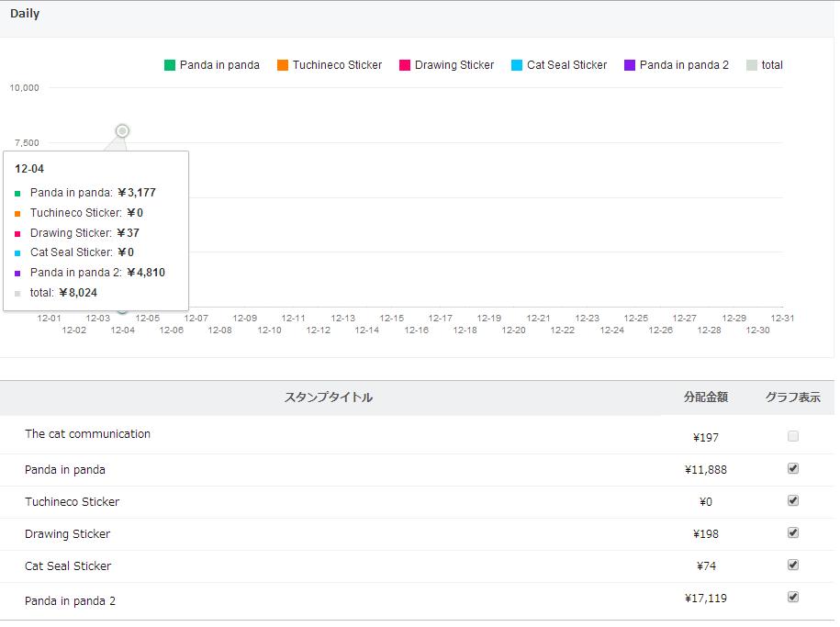Click the スタンプタイトル column header
The image size is (840, 627).
pyautogui.click(x=328, y=397)
